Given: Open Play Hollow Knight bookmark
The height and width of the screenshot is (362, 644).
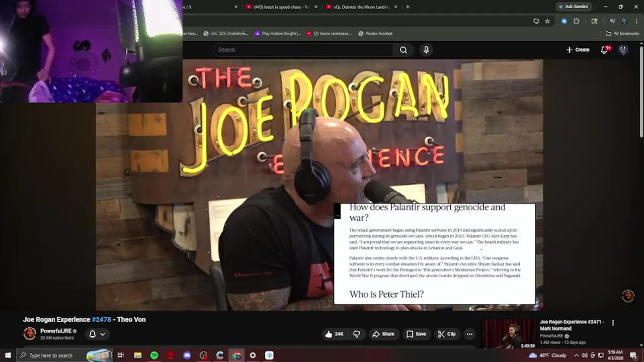Looking at the screenshot, I should (x=278, y=34).
